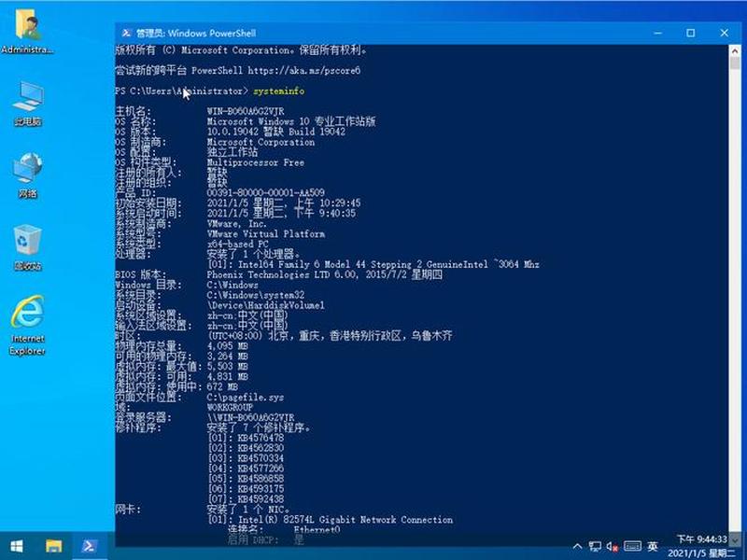Image resolution: width=747 pixels, height=560 pixels.
Task: Click the "10.0.19042 暂缺 Build 19042" version
Action: click(x=276, y=132)
